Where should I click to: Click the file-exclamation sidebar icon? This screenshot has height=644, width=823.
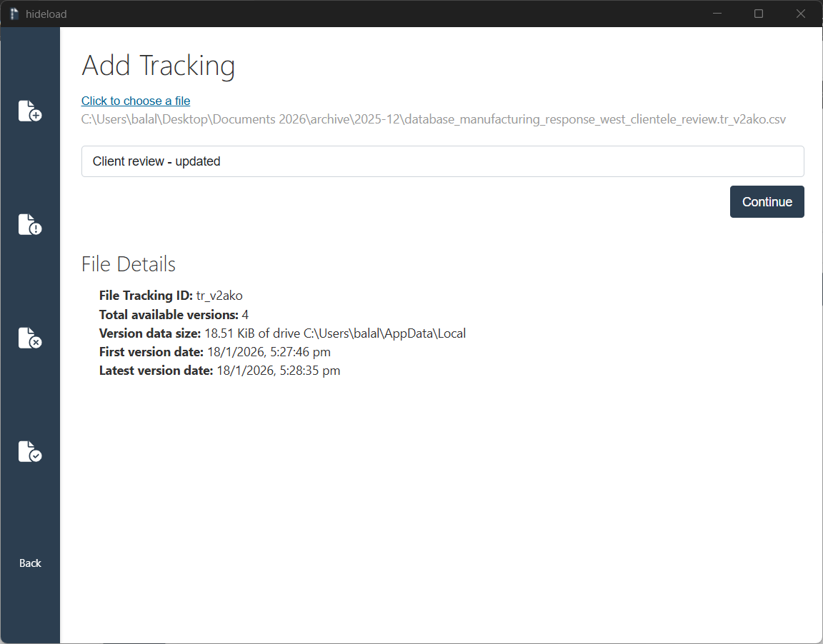(29, 224)
